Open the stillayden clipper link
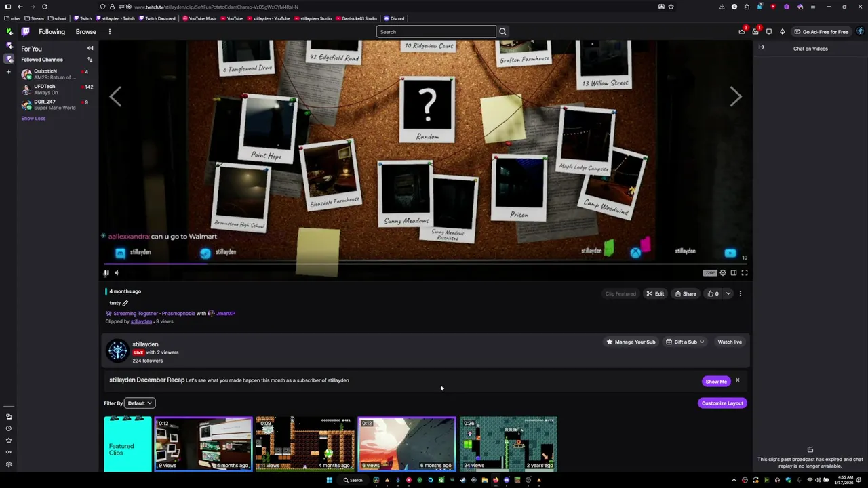 [x=141, y=321]
